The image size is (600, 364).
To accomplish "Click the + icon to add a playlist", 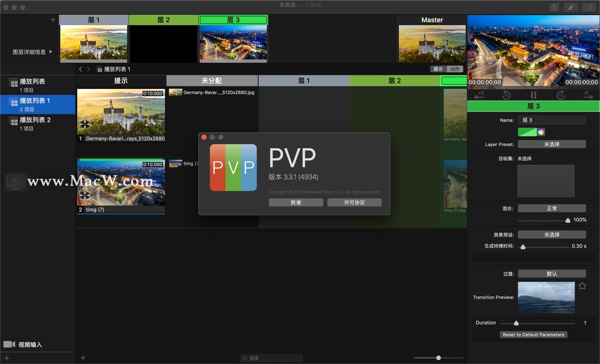I will click(7, 358).
